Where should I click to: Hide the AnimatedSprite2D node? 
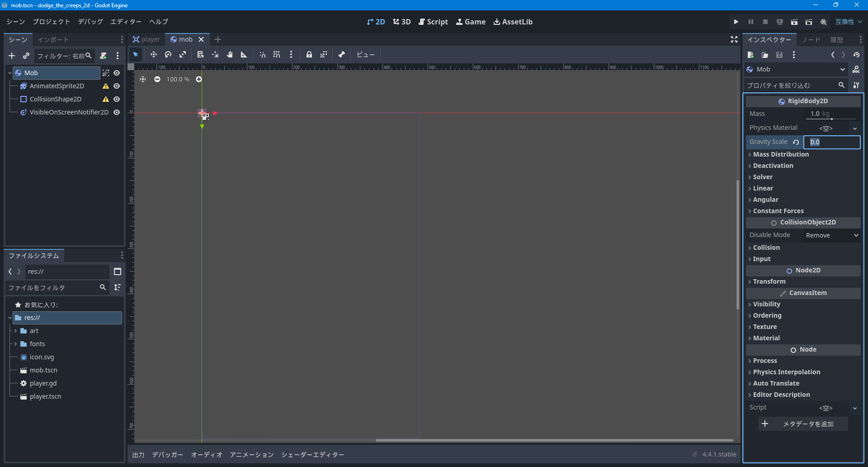pyautogui.click(x=117, y=86)
